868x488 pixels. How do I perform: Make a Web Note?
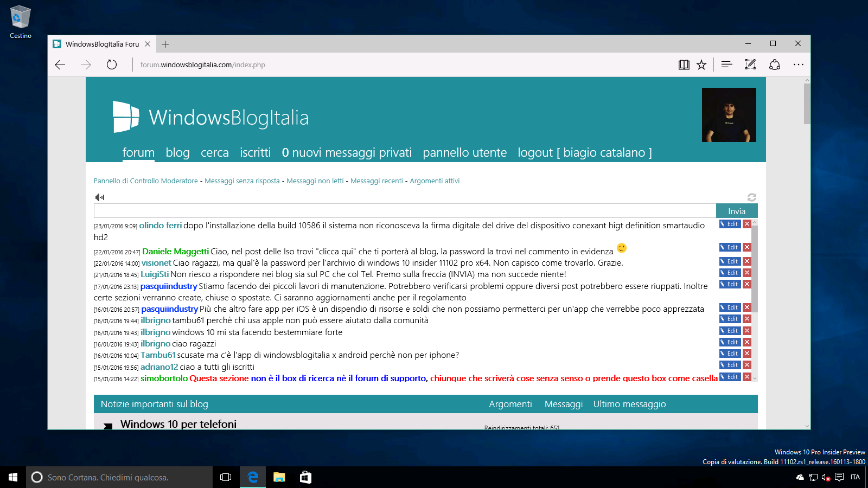pos(750,65)
